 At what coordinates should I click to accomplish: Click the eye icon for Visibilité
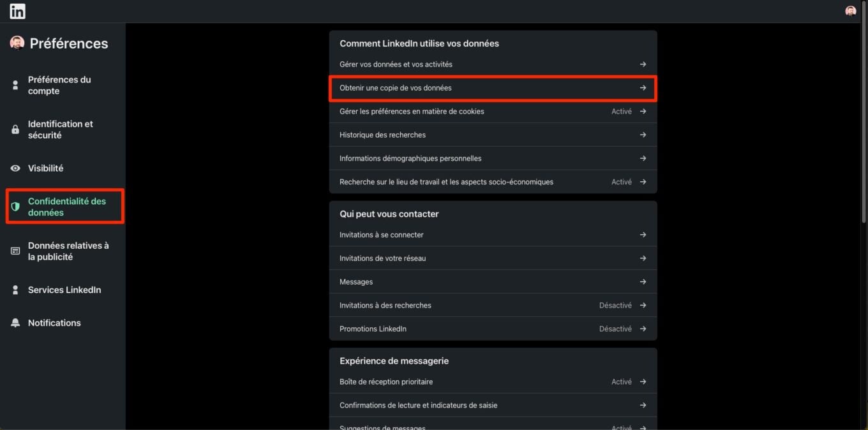[x=15, y=168]
